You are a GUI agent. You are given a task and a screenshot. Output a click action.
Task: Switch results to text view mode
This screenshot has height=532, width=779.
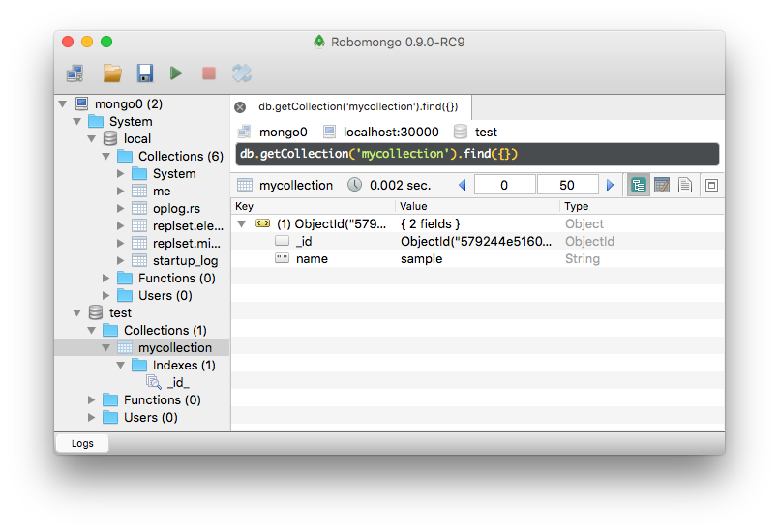pos(685,186)
